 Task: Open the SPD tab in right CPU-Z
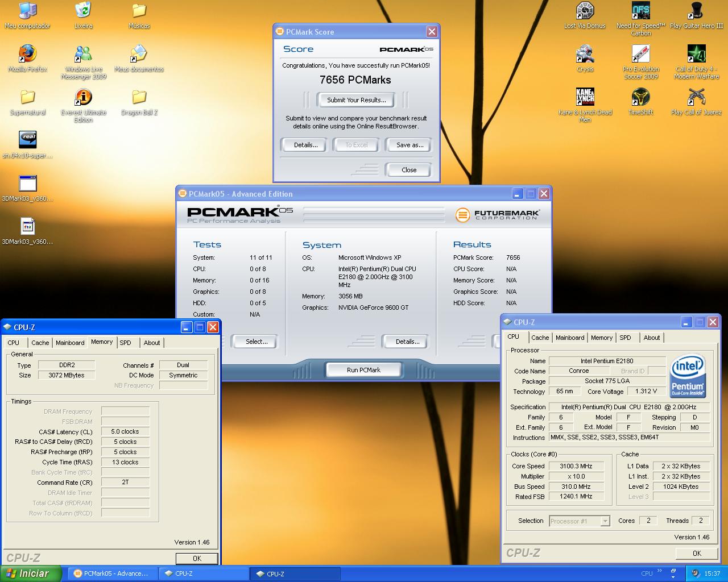[x=625, y=338]
